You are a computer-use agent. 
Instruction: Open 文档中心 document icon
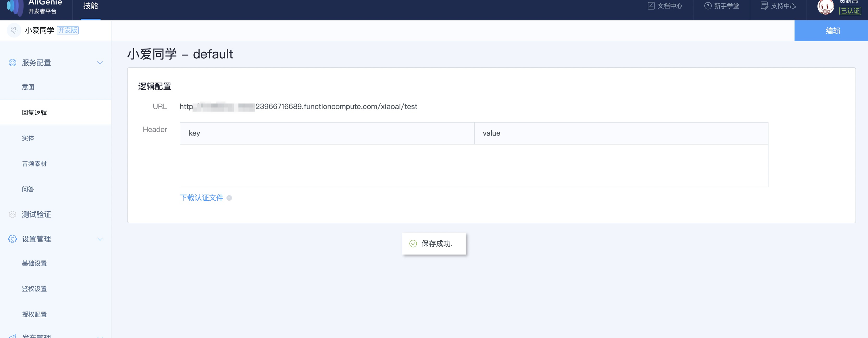651,6
